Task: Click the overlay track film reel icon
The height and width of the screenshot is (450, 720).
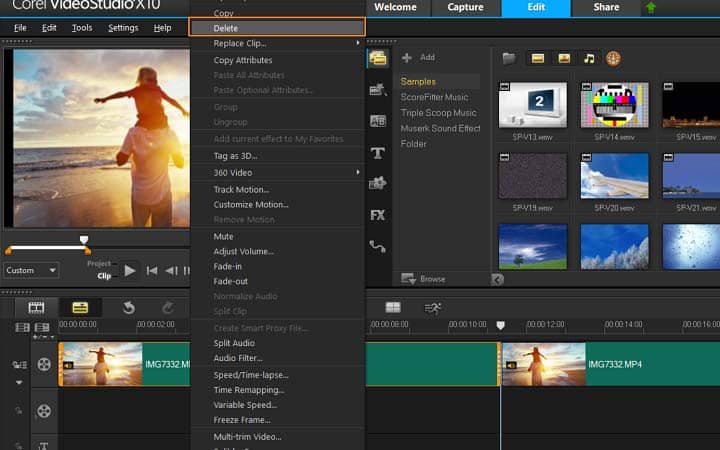Action: (44, 411)
